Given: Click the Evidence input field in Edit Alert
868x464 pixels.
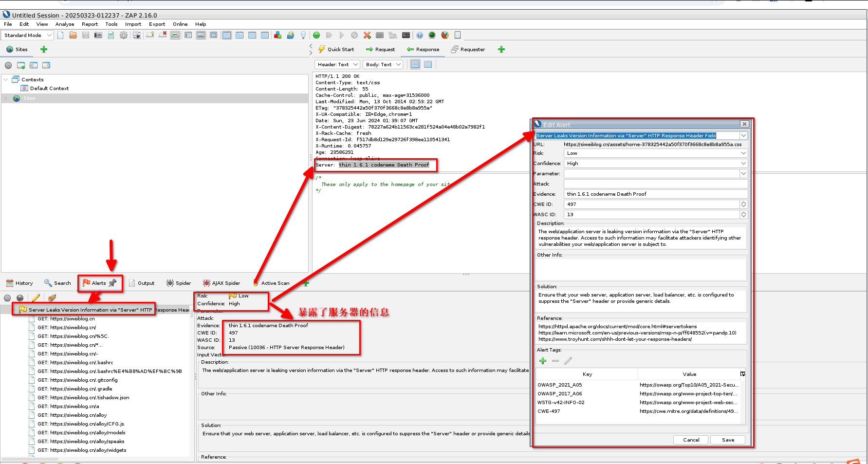Looking at the screenshot, I should pos(655,194).
